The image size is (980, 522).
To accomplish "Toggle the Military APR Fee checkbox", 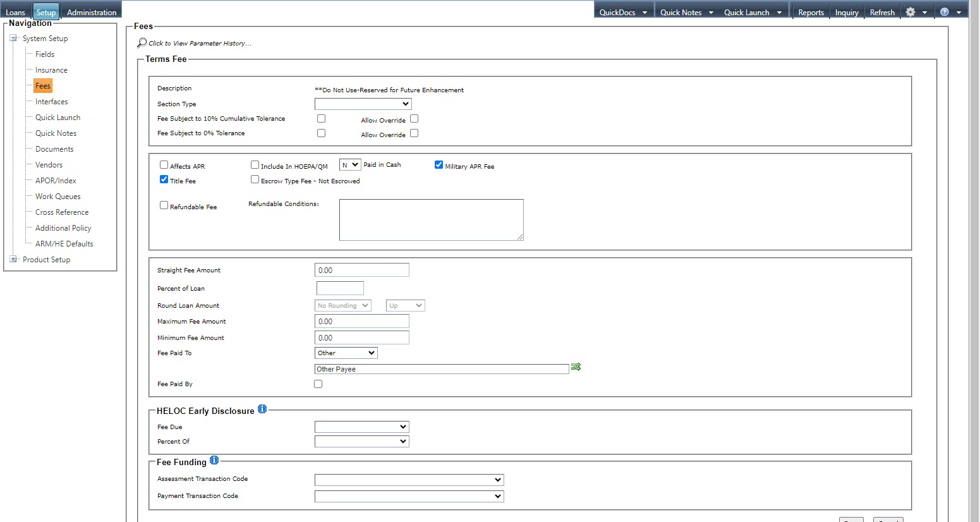I will [439, 165].
